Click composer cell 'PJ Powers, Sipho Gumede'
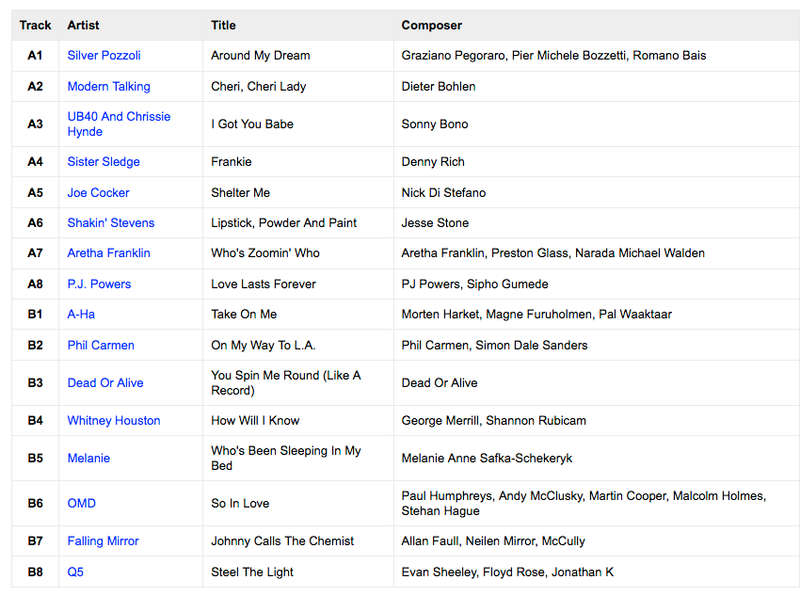This screenshot has width=800, height=600. tap(475, 284)
